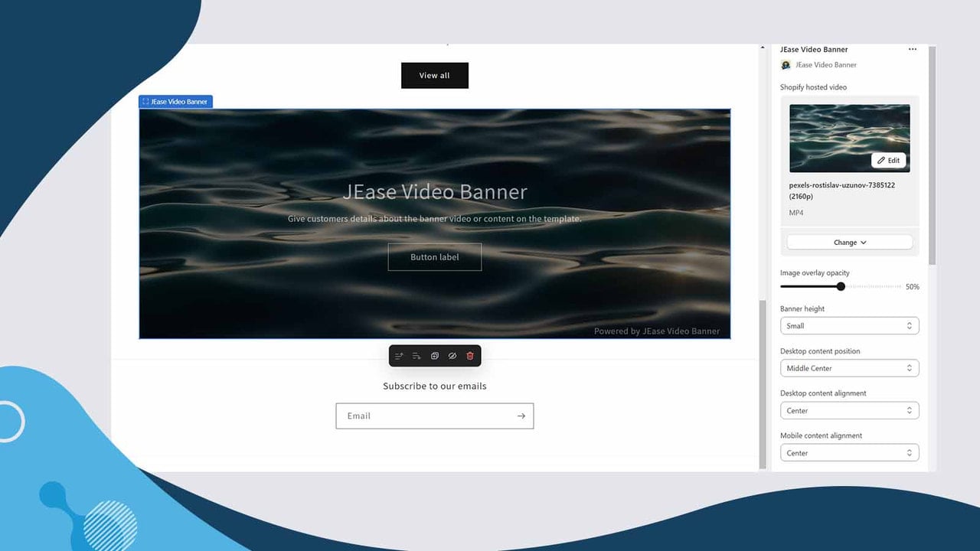Submit email with the arrow icon
Screen dimensions: 980x551
(x=521, y=416)
